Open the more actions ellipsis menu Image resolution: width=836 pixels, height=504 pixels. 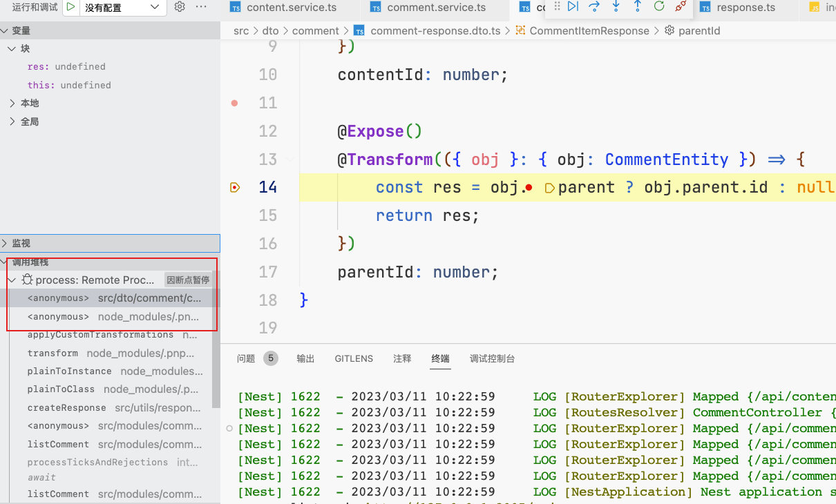[x=201, y=7]
